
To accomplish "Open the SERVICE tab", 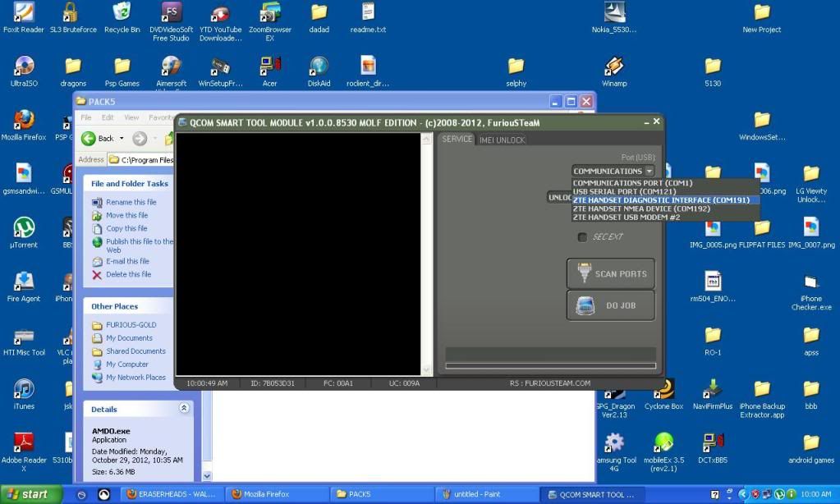I will 457,140.
